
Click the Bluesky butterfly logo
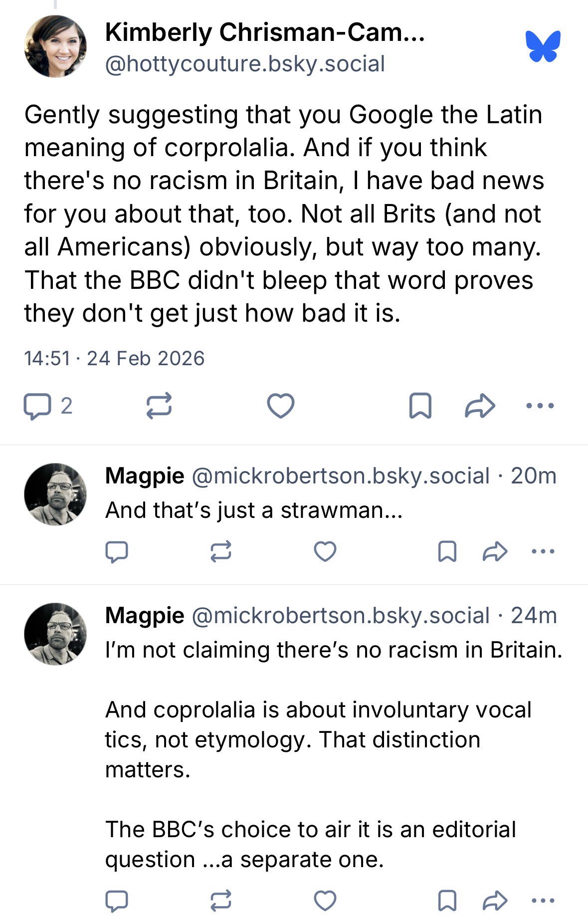click(x=543, y=46)
